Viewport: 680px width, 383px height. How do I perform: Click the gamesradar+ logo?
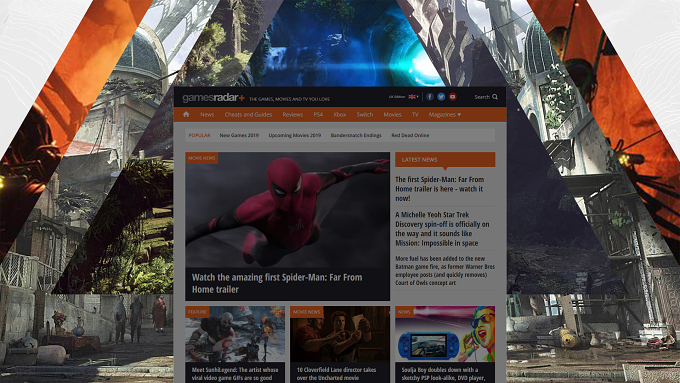(213, 98)
